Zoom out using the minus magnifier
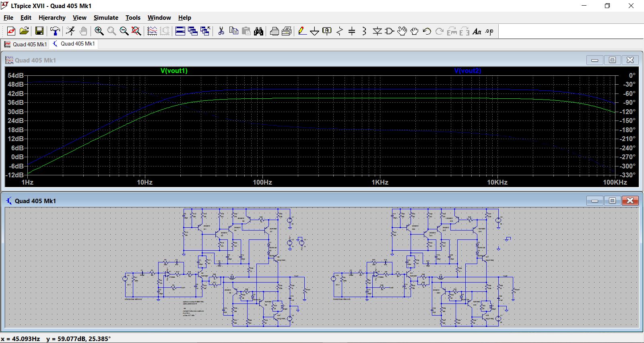This screenshot has width=644, height=343. [x=124, y=31]
